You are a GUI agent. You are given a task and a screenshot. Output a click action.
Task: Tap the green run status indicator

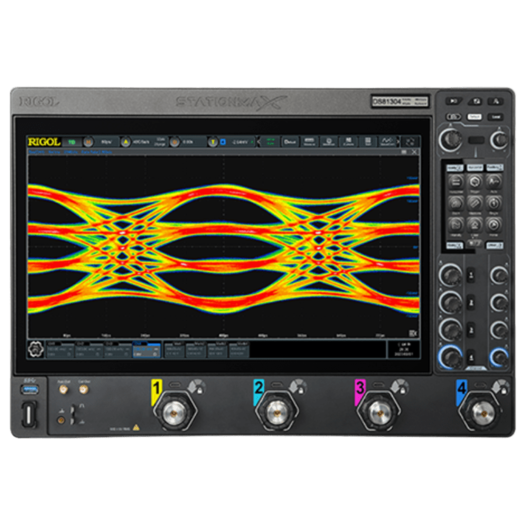71,142
